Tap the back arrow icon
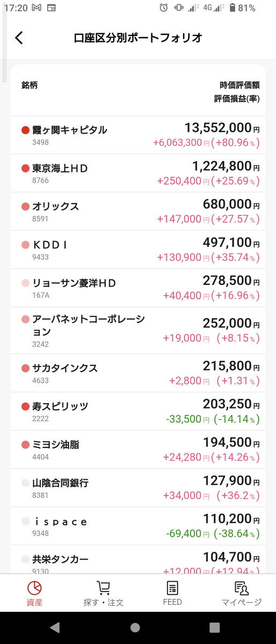Screen dimensions: 276x644 (x=19, y=38)
